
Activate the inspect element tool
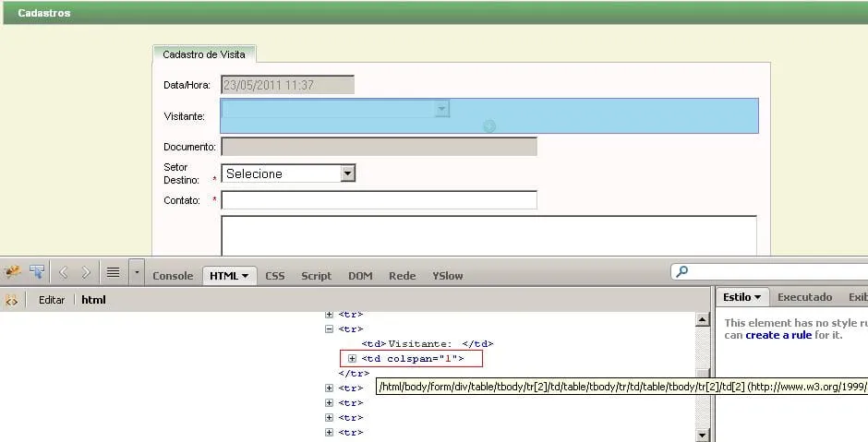37,271
